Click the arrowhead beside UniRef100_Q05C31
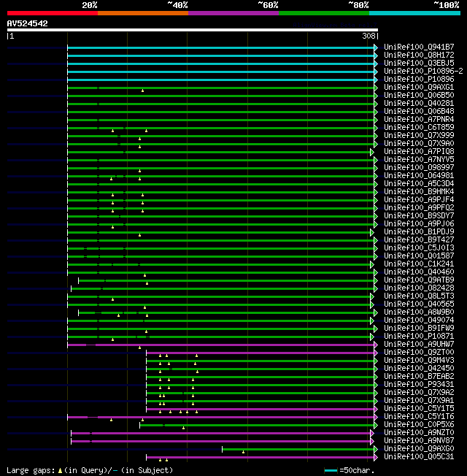The width and height of the screenshot is (467, 476). click(376, 456)
